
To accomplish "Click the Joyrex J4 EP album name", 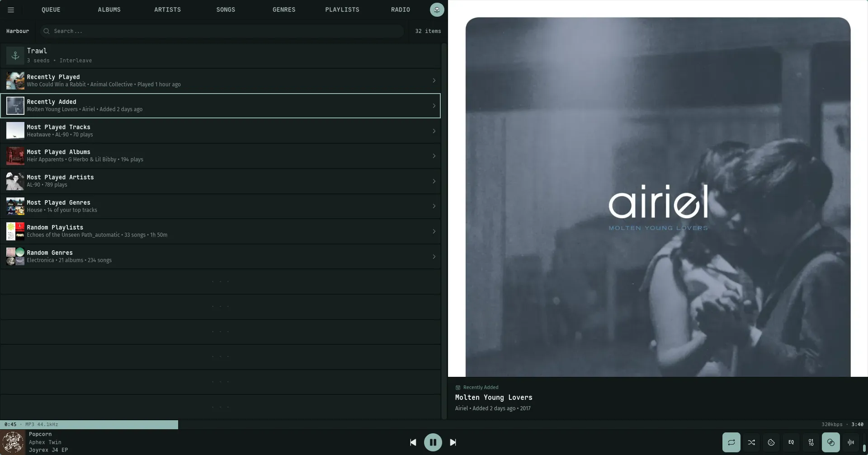I will pos(48,450).
